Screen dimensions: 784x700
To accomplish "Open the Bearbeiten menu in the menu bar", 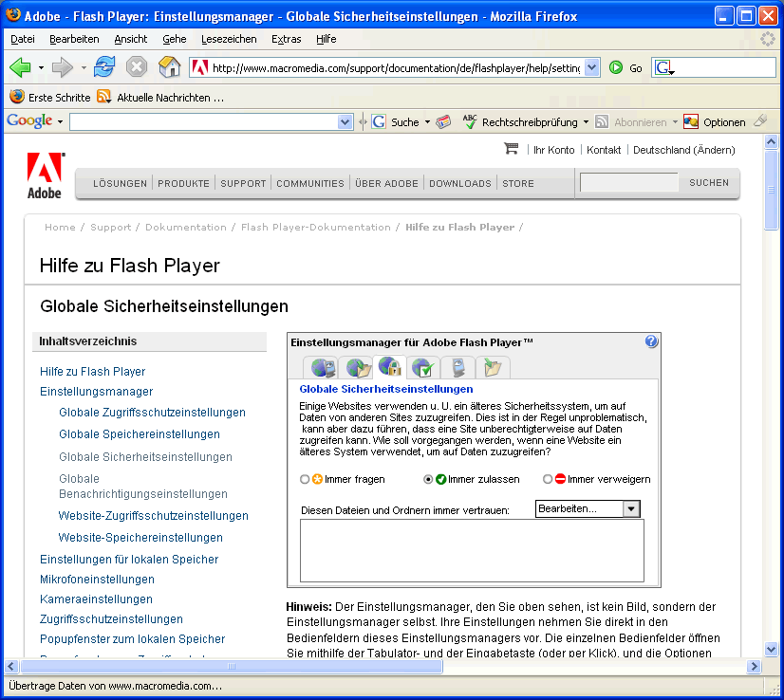I will [x=74, y=39].
